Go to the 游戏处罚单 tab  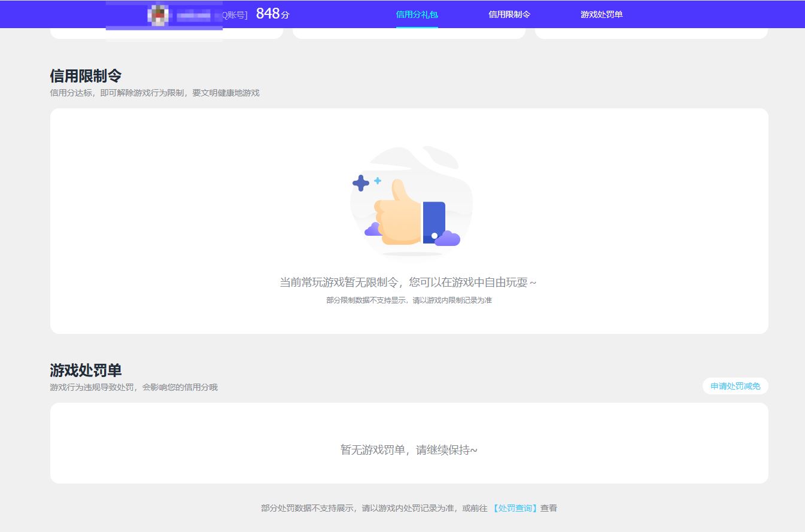coord(601,14)
